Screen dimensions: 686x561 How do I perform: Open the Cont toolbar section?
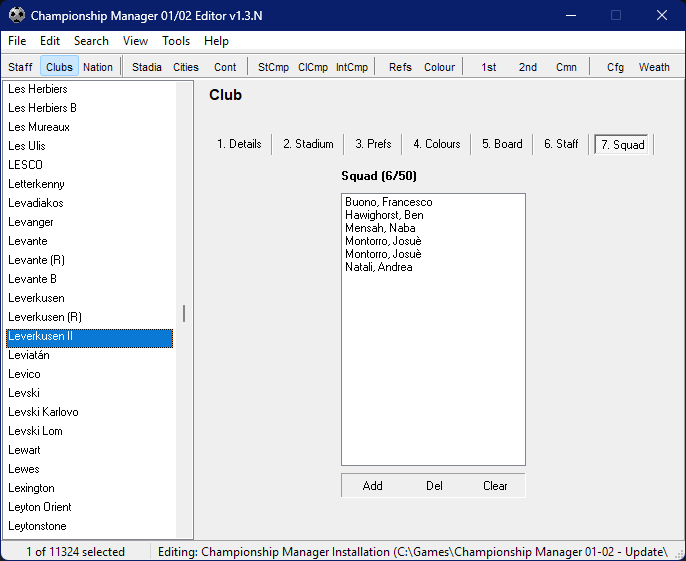tap(225, 67)
